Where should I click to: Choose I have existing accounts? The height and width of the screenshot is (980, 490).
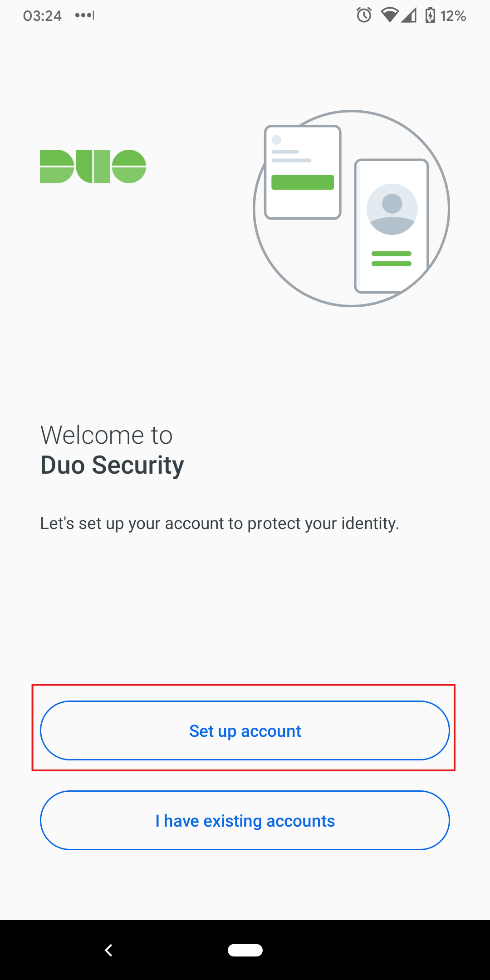pyautogui.click(x=245, y=820)
